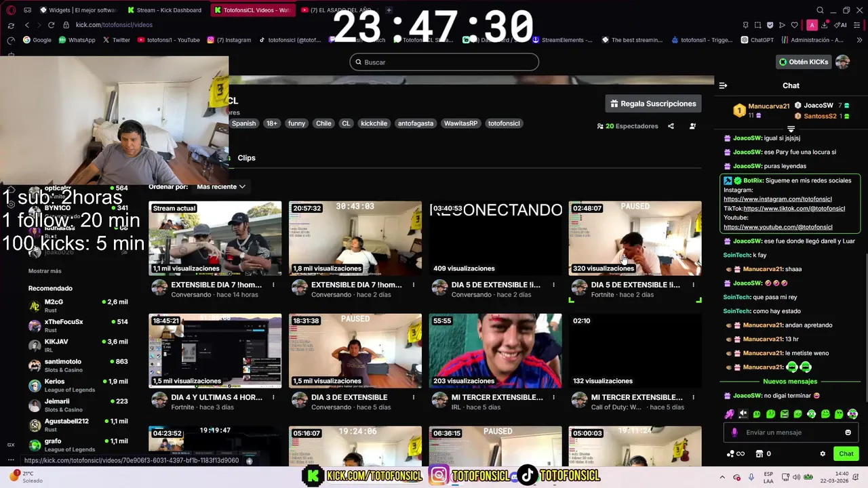This screenshot has height=488, width=868.
Task: Click the share icon next to Espectadores
Action: click(x=671, y=126)
